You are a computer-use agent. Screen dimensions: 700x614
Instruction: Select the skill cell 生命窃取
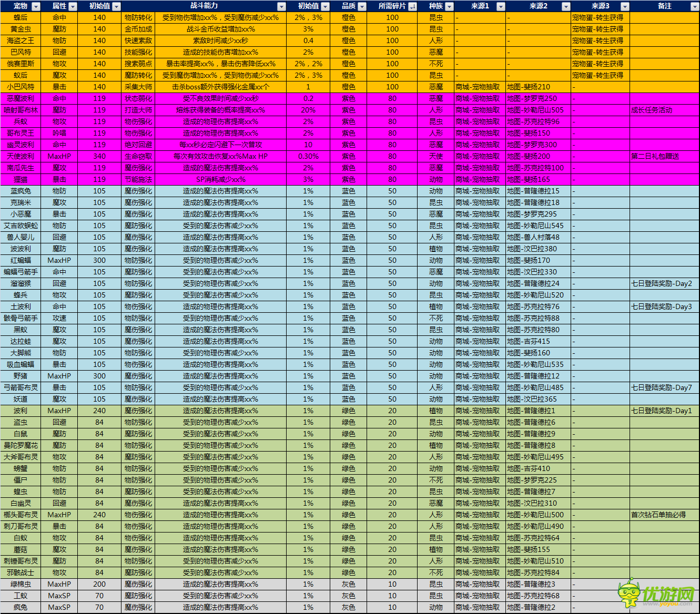click(138, 156)
